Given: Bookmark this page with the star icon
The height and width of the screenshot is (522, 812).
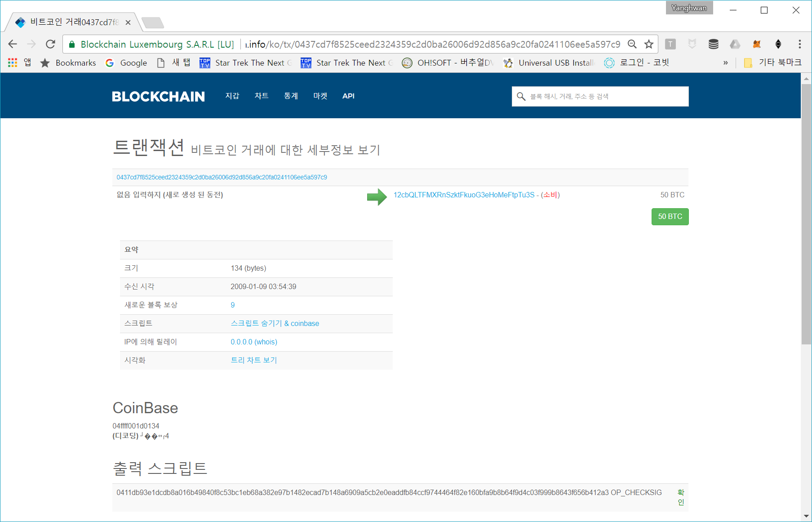Looking at the screenshot, I should (x=648, y=44).
